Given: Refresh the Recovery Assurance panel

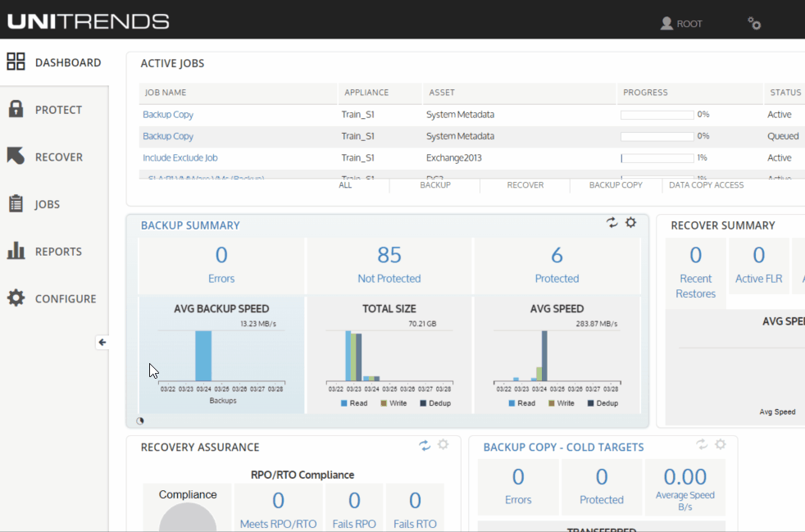Looking at the screenshot, I should tap(425, 445).
